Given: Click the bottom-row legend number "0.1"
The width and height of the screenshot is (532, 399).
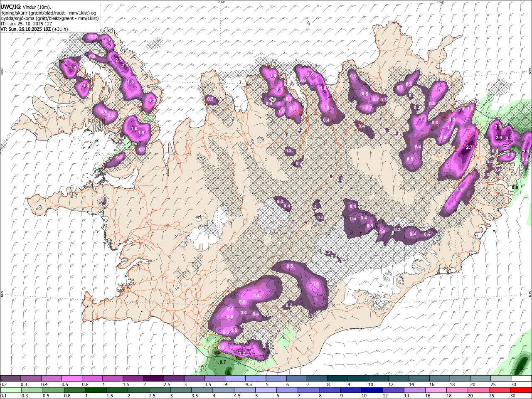Looking at the screenshot, I should (3, 396).
